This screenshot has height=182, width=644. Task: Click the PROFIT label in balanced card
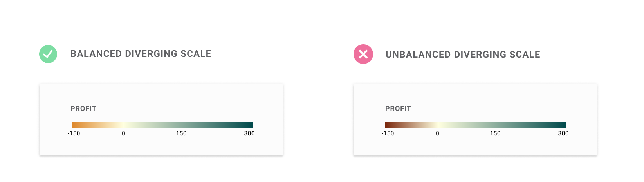[83, 109]
